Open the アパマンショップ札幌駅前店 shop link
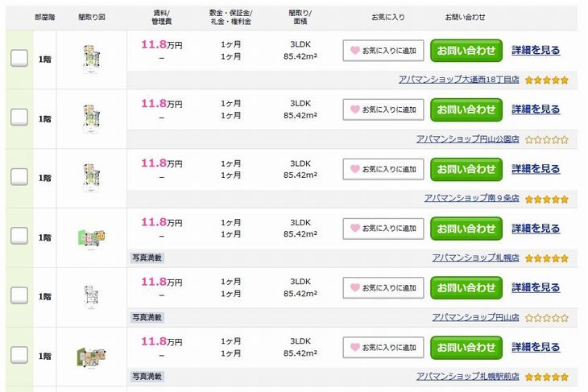 tap(468, 377)
